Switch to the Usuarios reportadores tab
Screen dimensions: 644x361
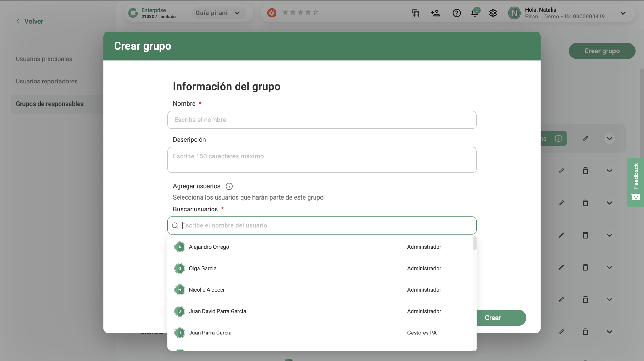click(46, 81)
